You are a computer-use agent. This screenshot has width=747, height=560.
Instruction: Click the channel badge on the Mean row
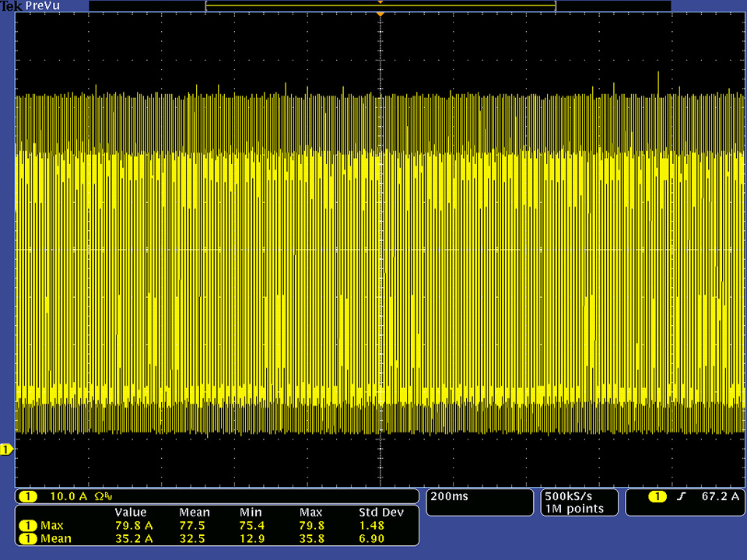point(28,538)
